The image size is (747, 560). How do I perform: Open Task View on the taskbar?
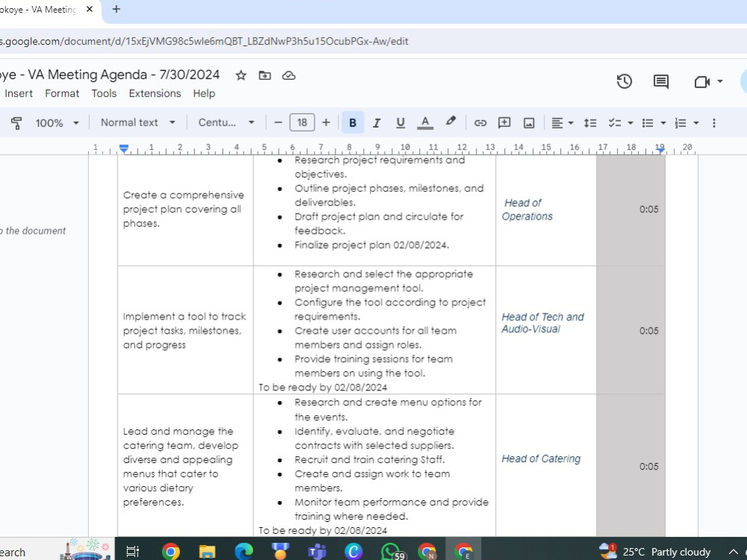tap(132, 552)
